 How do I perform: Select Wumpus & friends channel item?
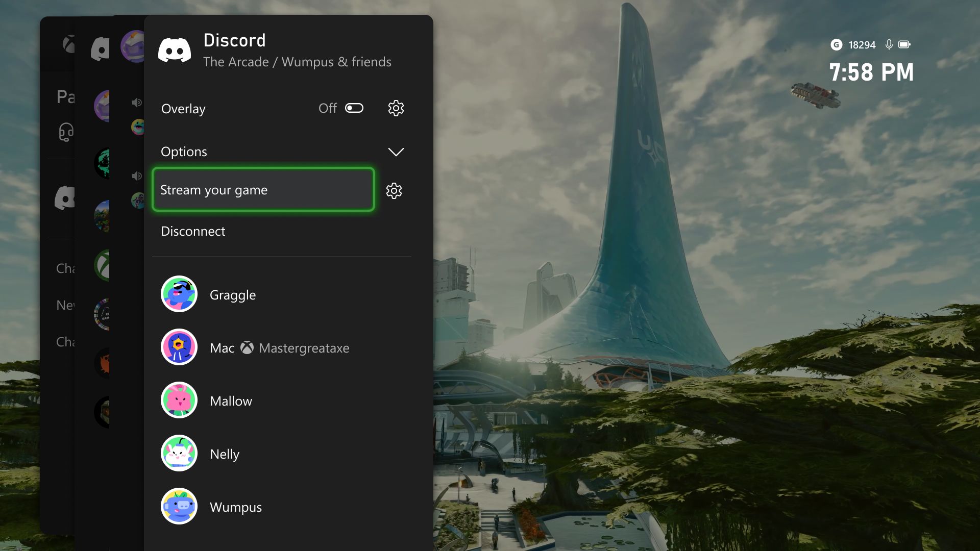click(x=297, y=61)
